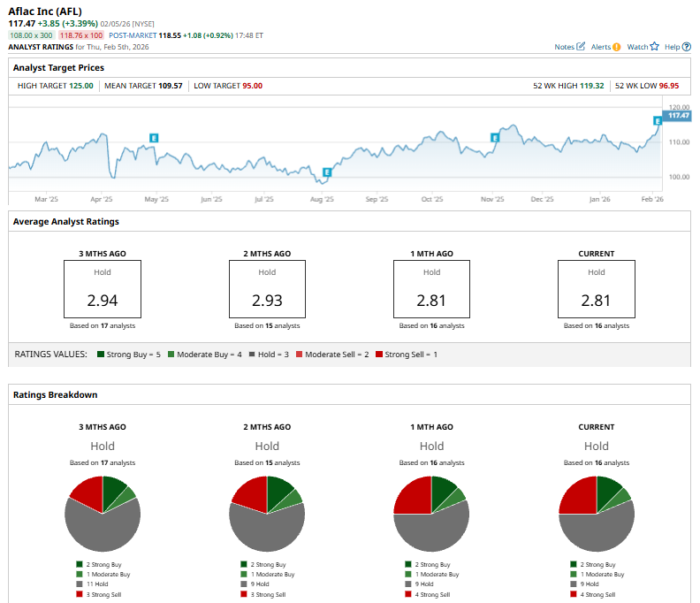This screenshot has height=603, width=700.
Task: Click the Watch star icon
Action: click(654, 47)
